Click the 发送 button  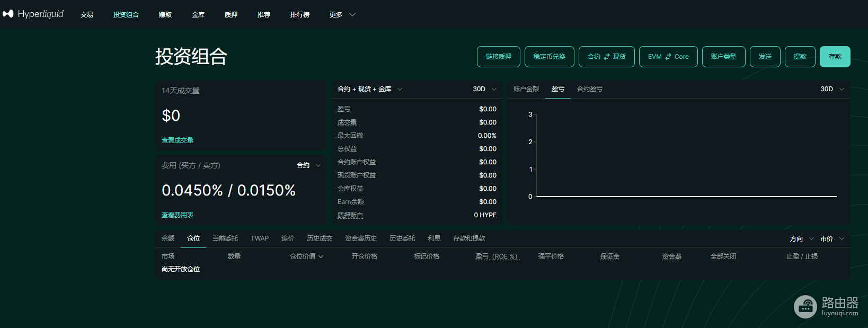[765, 57]
